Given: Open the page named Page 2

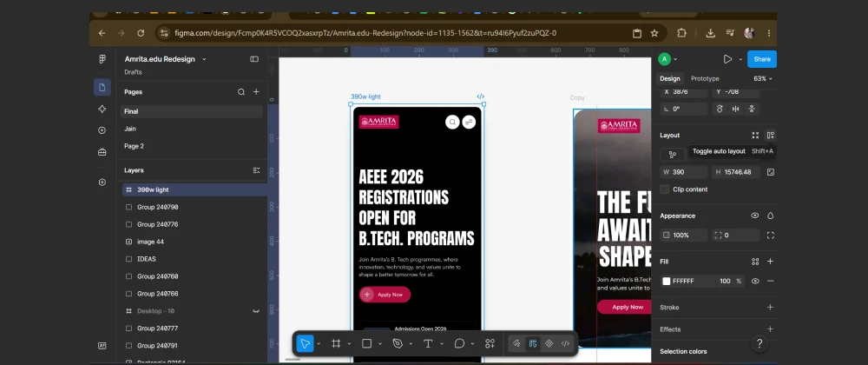Looking at the screenshot, I should coord(192,146).
